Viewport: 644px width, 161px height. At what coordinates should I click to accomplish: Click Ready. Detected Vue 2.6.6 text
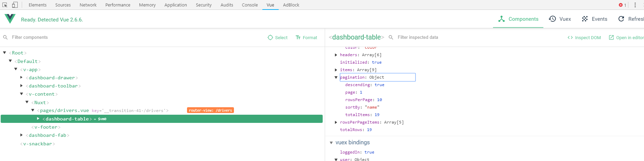(x=52, y=20)
